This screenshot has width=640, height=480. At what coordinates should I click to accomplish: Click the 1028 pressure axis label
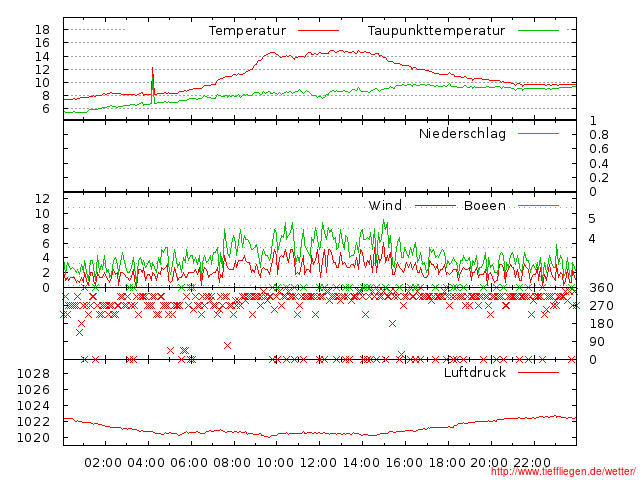coord(33,374)
